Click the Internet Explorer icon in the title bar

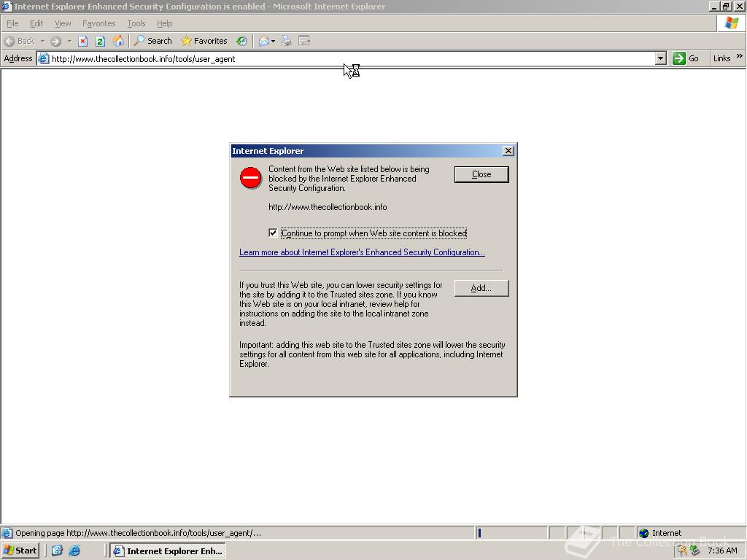click(6, 6)
